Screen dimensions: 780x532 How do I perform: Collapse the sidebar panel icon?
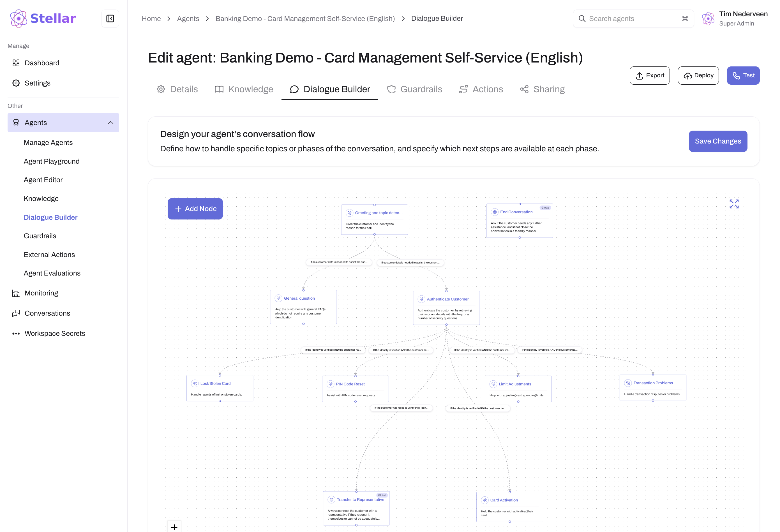tap(110, 18)
